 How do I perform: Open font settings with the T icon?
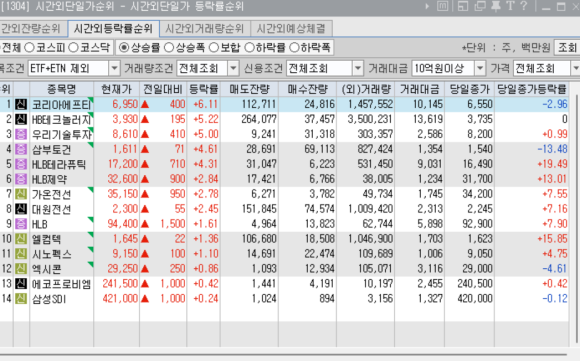pos(510,6)
